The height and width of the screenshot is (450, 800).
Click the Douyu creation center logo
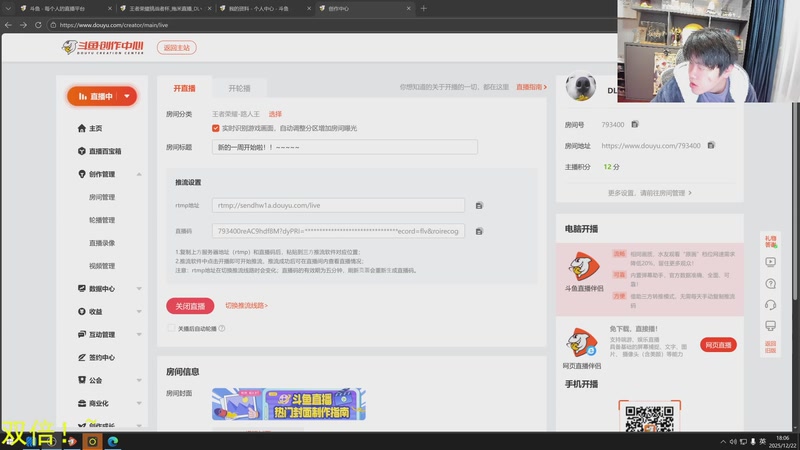click(103, 47)
